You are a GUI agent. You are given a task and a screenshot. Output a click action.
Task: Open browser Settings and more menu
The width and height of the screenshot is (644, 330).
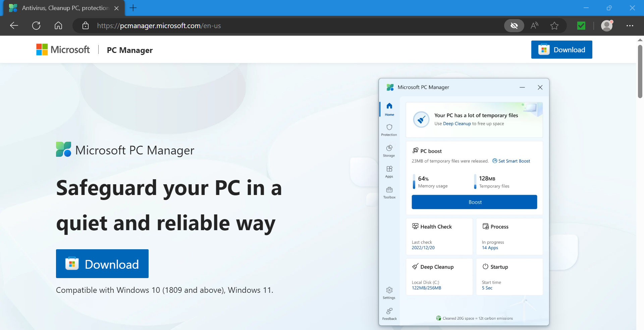click(630, 25)
